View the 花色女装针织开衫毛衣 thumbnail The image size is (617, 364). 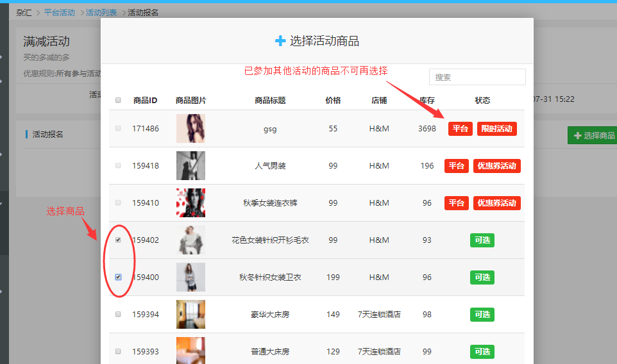[x=190, y=240]
